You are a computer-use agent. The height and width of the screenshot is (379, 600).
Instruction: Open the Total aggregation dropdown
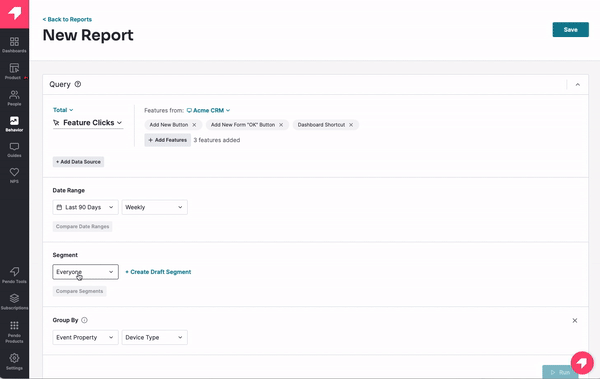[x=63, y=110]
